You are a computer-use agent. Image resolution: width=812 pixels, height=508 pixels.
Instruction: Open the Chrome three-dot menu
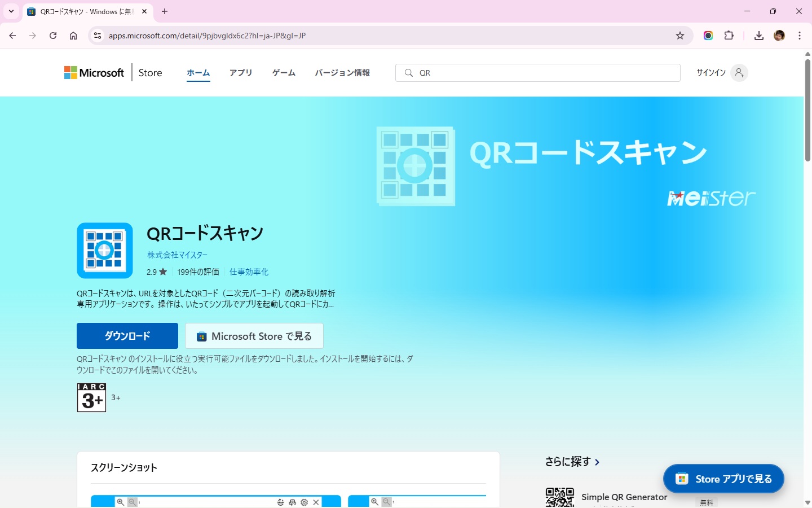[800, 36]
